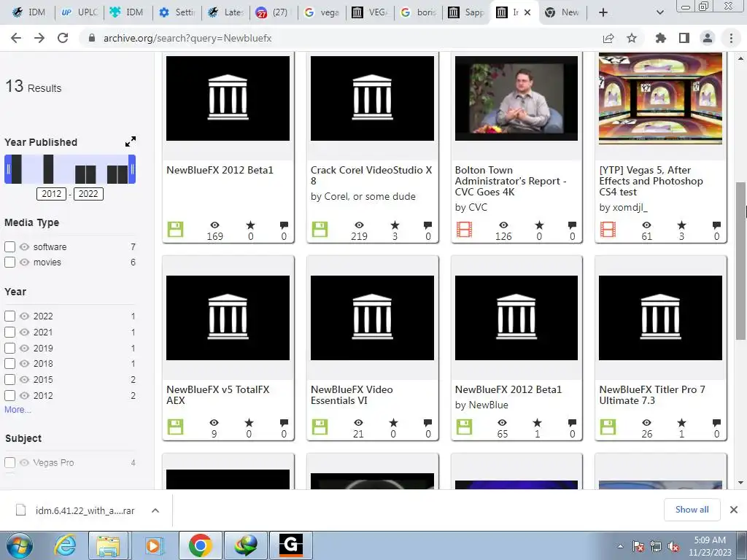Image resolution: width=747 pixels, height=560 pixels.
Task: Check the Vegas Pro subject filter
Action: point(9,462)
